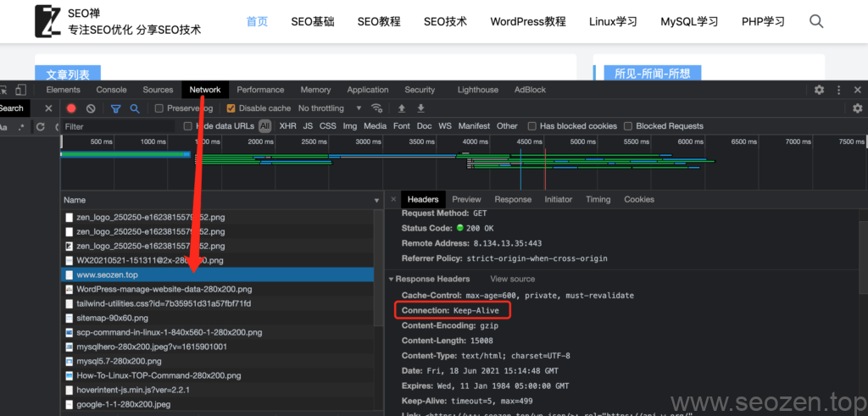Viewport: 868px width, 416px height.
Task: Open SEO基础 navigation link
Action: click(x=312, y=21)
